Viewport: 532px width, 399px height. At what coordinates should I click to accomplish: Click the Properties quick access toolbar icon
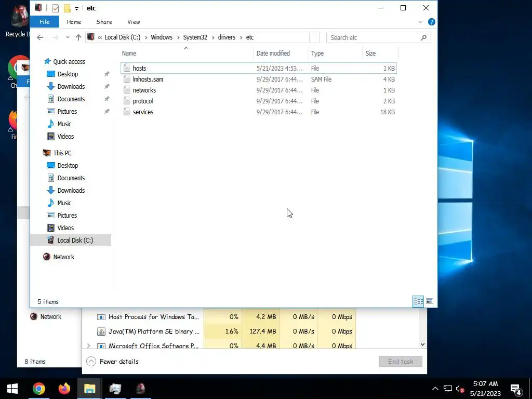coord(55,8)
